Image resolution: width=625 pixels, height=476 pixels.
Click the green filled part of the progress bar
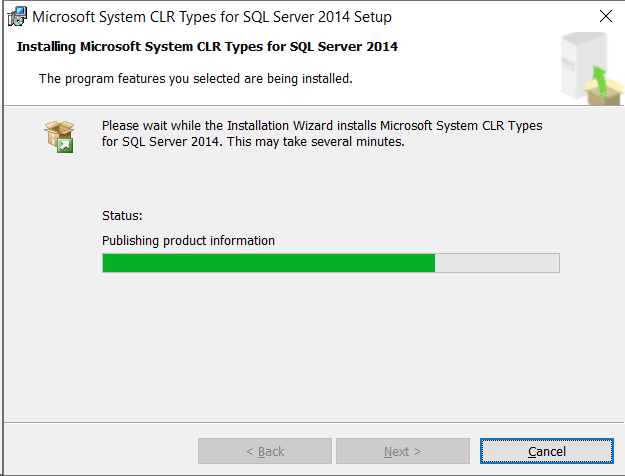coord(268,263)
